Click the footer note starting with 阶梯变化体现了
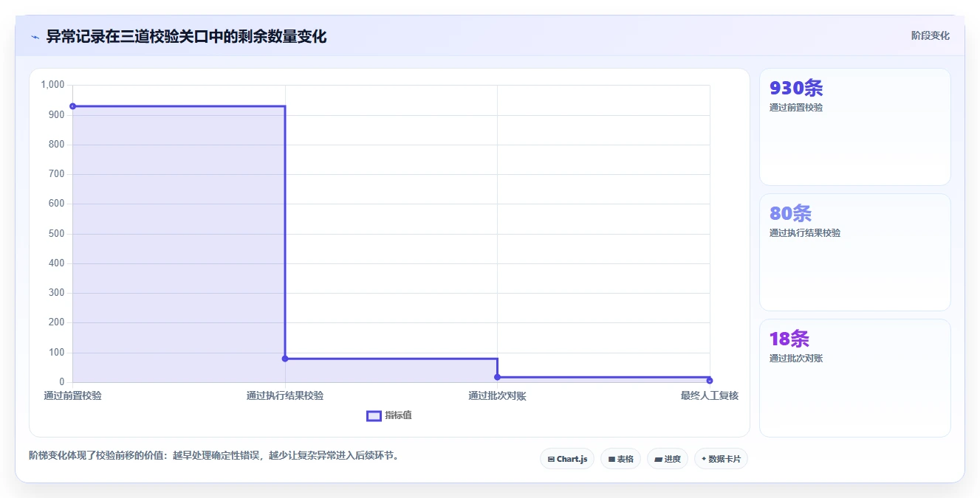 click(216, 455)
